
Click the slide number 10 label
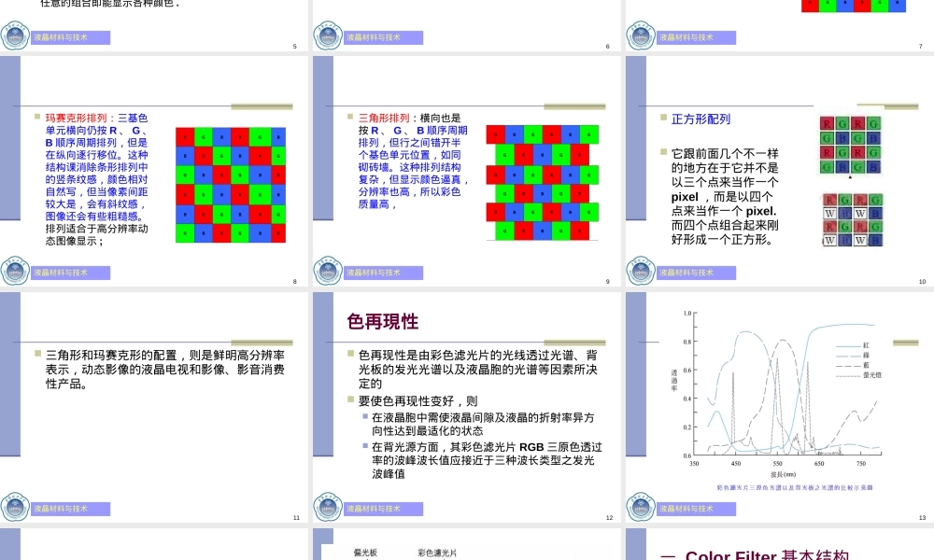922,282
